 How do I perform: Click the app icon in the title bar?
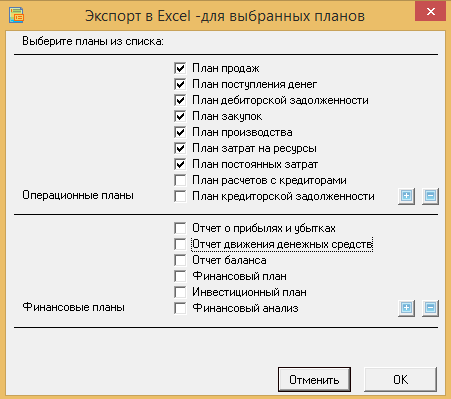click(16, 15)
